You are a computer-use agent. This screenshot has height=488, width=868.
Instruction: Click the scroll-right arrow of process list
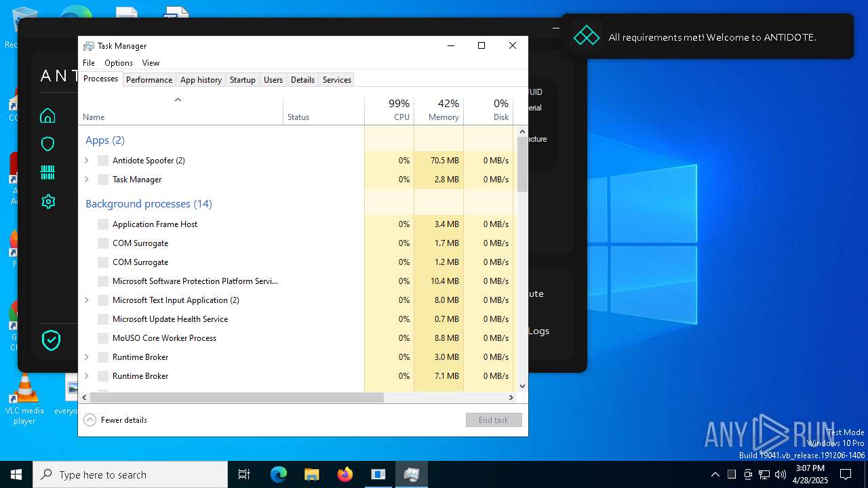point(511,397)
